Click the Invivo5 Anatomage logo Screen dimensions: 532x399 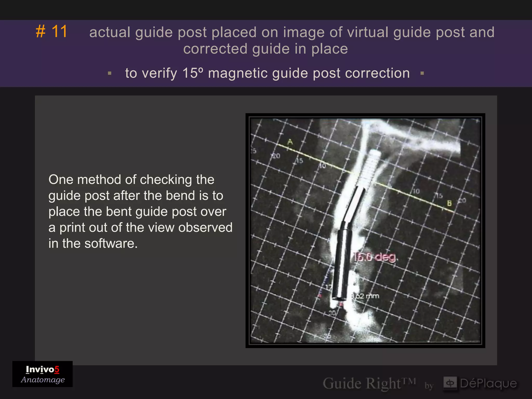point(43,374)
